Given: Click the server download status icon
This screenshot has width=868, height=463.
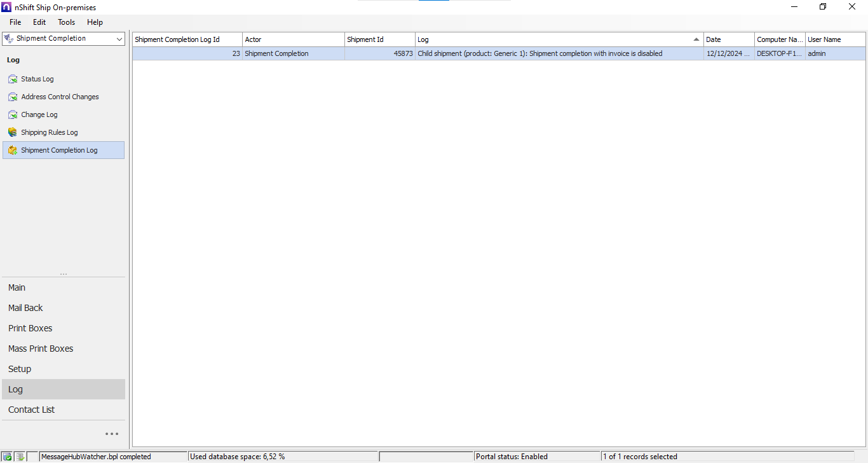Looking at the screenshot, I should click(x=20, y=457).
